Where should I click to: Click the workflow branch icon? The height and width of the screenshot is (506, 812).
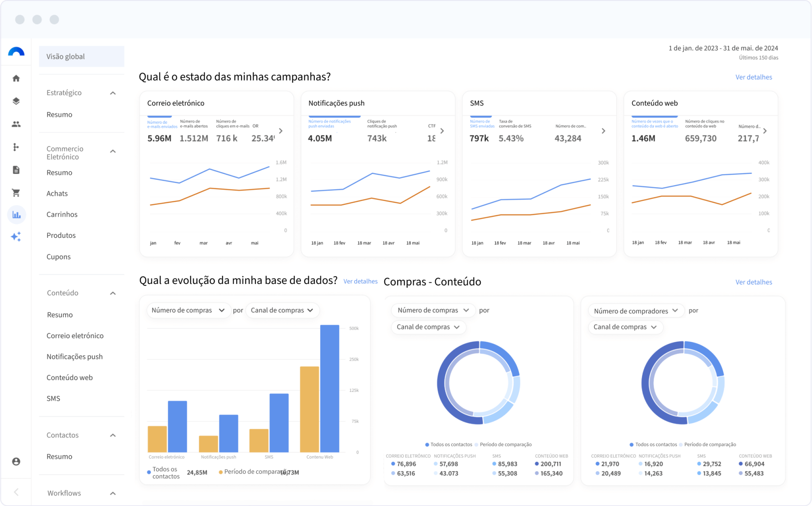coord(16,147)
